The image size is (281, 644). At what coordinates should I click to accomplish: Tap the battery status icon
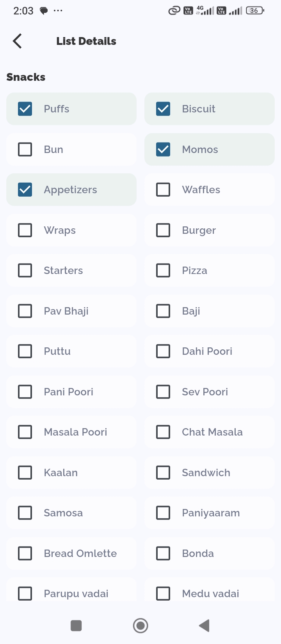coord(255,11)
